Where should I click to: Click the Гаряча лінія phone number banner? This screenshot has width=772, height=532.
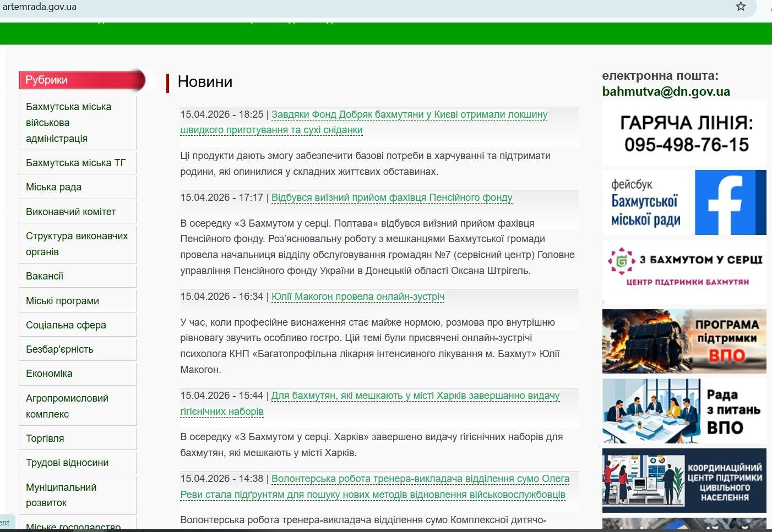point(684,133)
